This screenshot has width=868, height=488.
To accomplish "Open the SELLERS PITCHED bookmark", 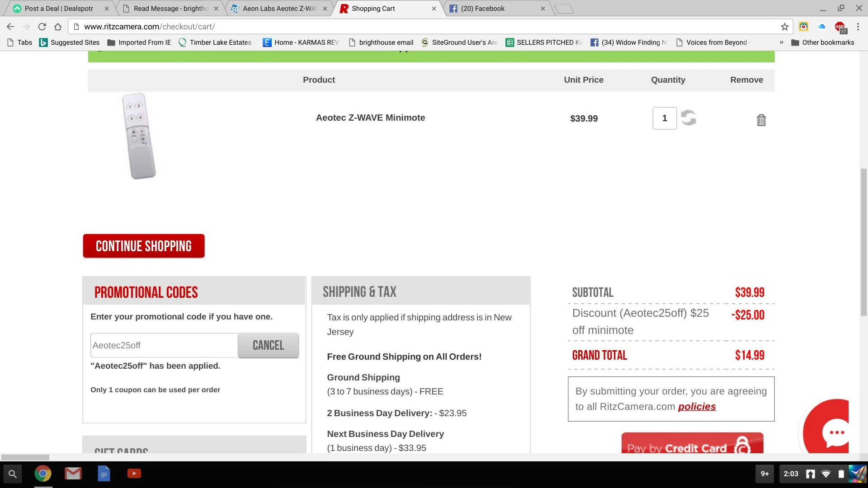I will click(544, 42).
